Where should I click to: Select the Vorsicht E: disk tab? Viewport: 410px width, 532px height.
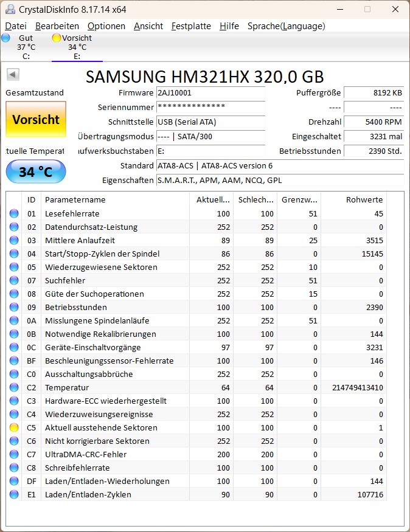[77, 47]
